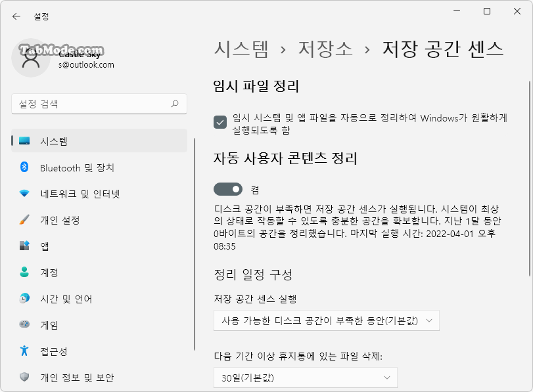
Task: Open 시간 및 언어 settings
Action: coord(99,298)
